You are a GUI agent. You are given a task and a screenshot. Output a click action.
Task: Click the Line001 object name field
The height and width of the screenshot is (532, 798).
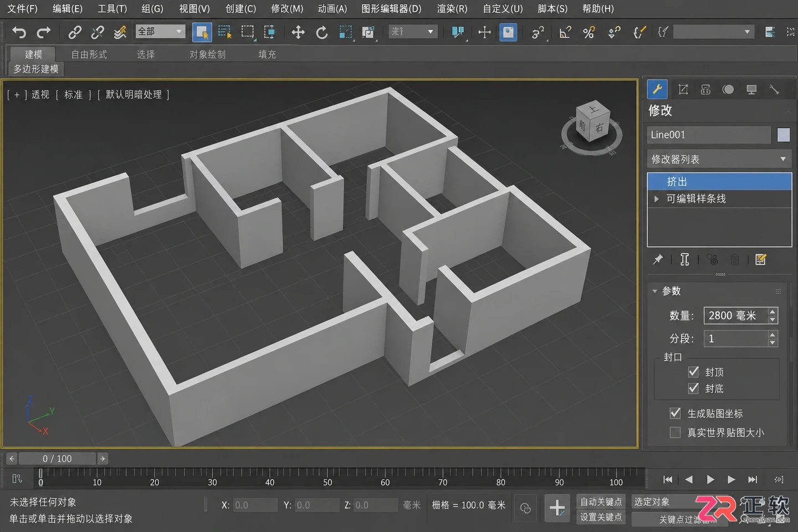point(709,135)
